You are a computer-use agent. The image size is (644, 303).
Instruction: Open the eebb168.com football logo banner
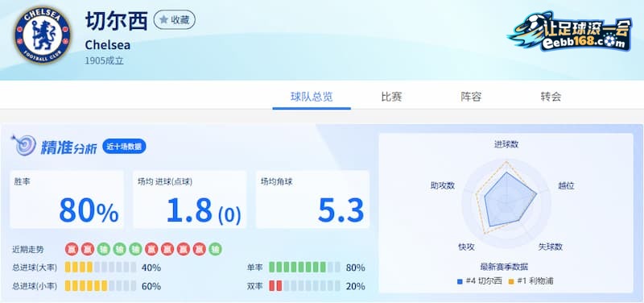point(570,31)
